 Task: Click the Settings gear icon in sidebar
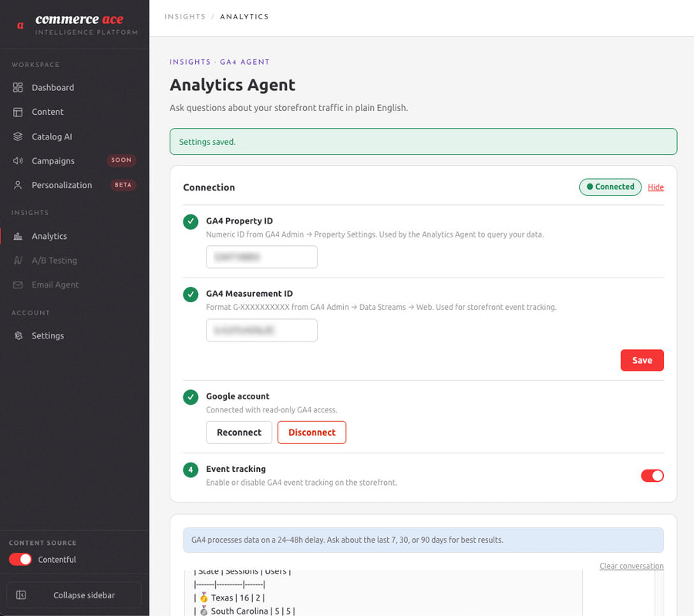(x=19, y=335)
